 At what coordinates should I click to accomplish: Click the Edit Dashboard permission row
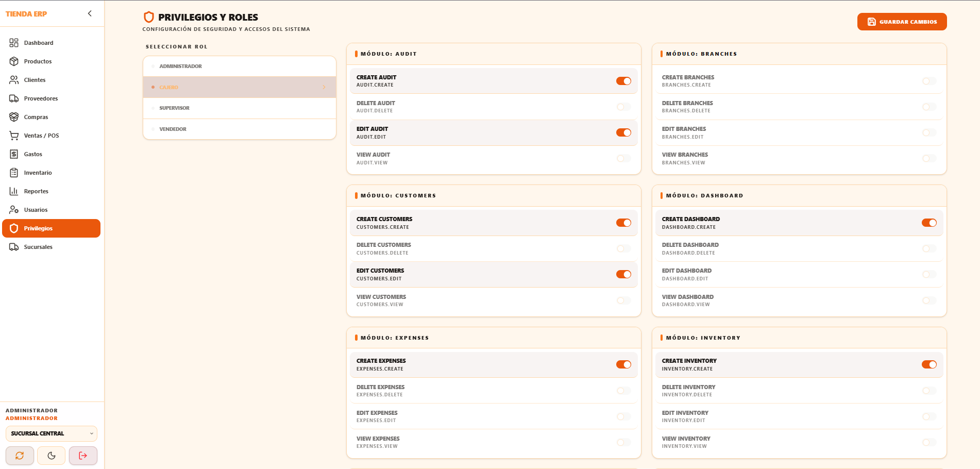click(x=799, y=274)
